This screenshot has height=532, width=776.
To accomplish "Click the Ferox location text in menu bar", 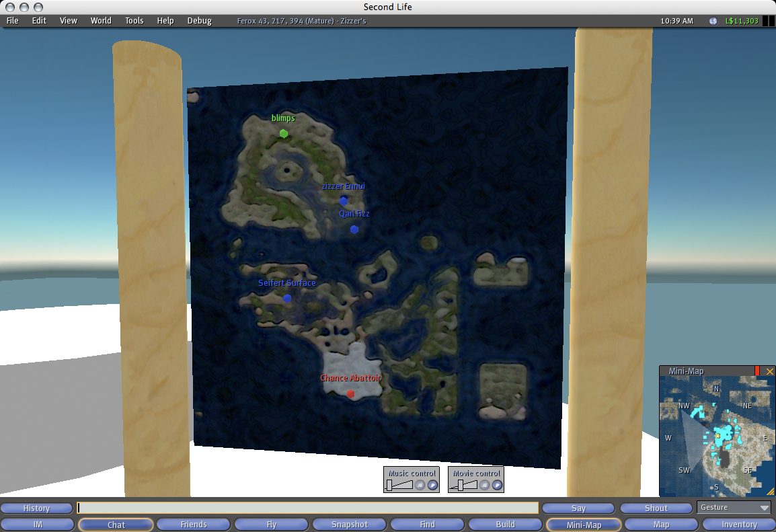I will 301,21.
